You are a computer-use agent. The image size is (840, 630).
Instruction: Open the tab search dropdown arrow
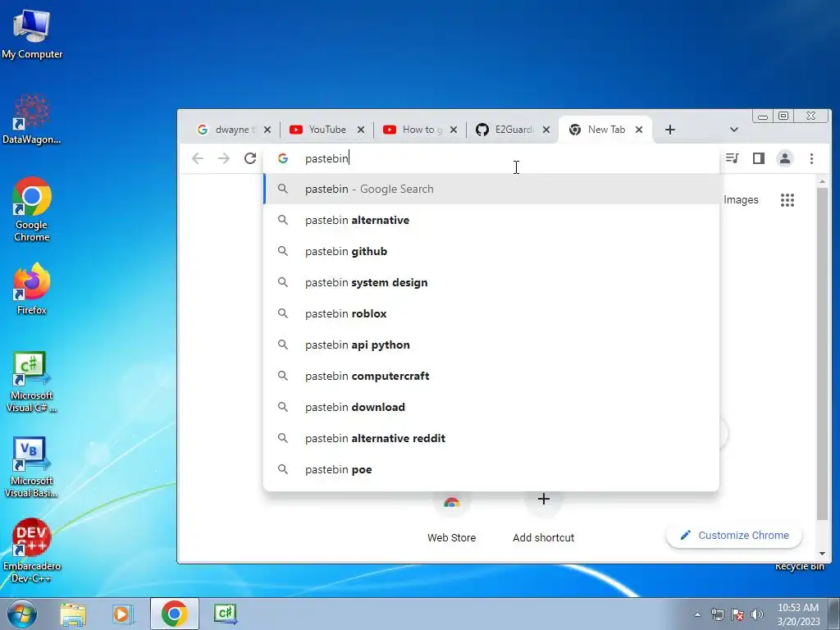coord(734,130)
